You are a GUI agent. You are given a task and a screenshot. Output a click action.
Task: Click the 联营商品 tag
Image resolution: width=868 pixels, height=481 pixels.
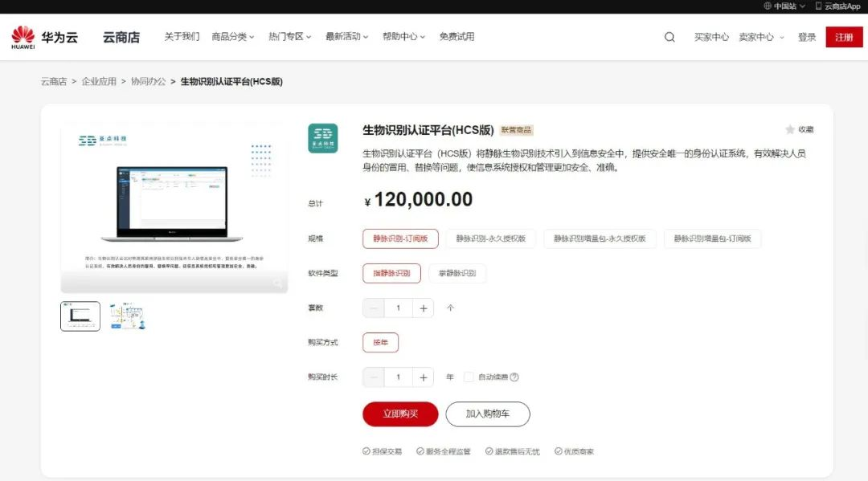[x=516, y=130]
